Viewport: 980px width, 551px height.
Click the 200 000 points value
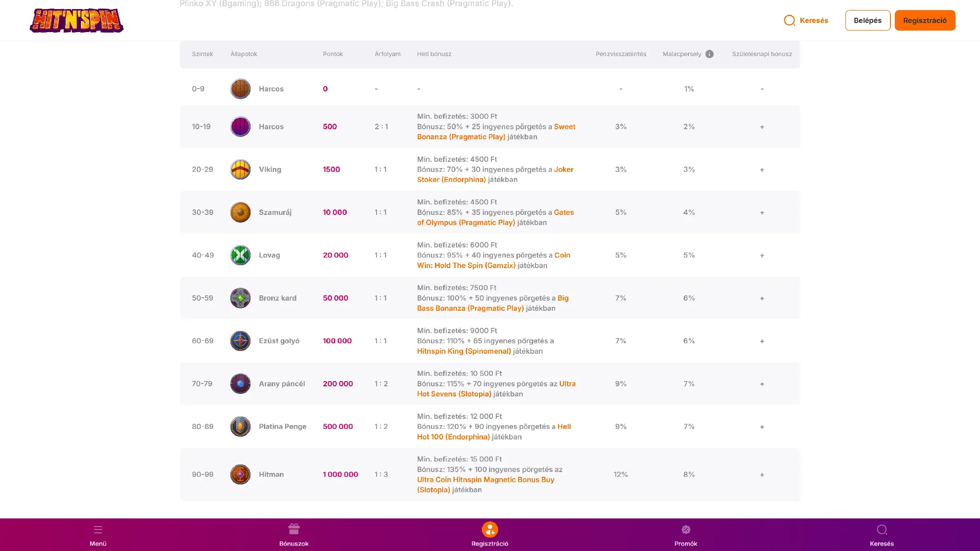338,383
